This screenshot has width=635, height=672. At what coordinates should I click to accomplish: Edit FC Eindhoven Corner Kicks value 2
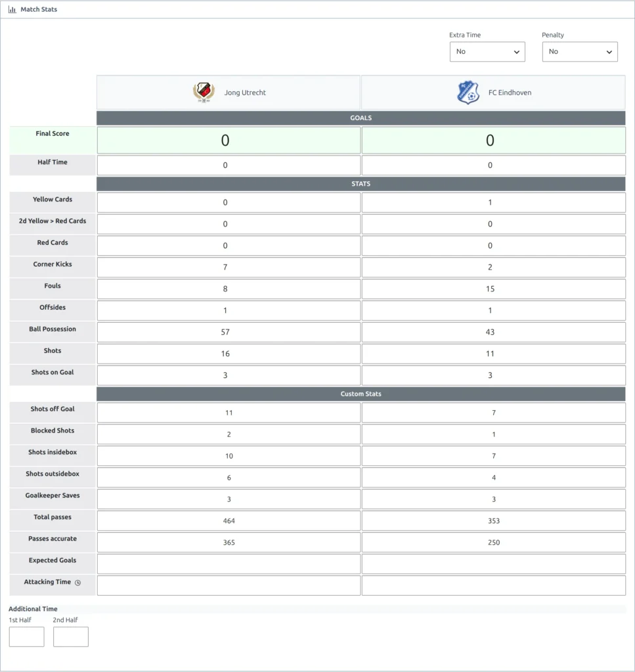[494, 268]
